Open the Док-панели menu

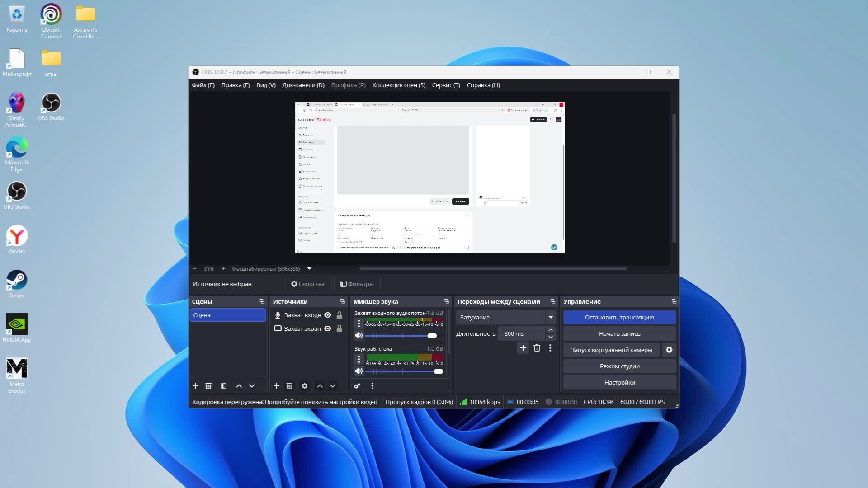tap(303, 85)
